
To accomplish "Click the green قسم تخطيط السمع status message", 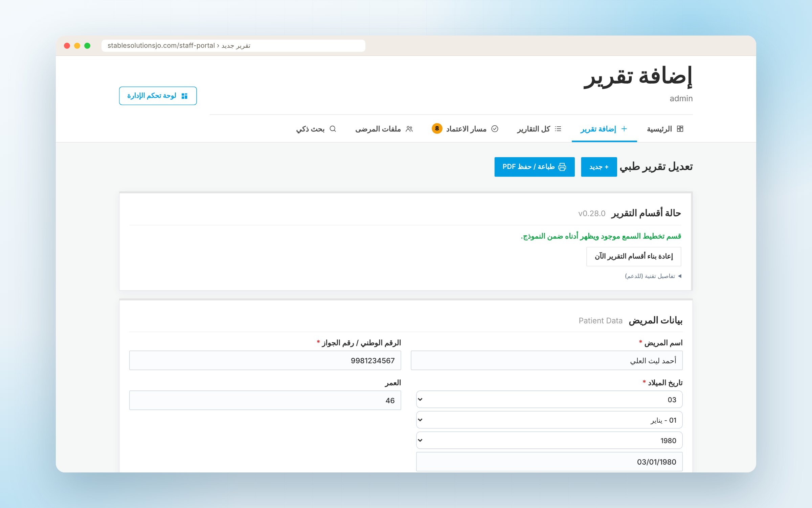I will 601,236.
